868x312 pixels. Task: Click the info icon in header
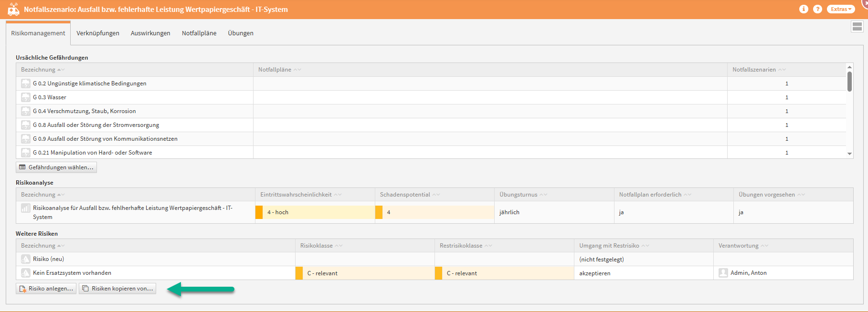(804, 9)
